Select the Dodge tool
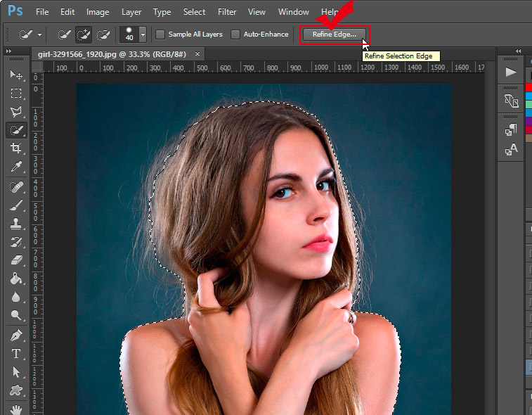Viewport: 532px width, 415px height. tap(16, 316)
